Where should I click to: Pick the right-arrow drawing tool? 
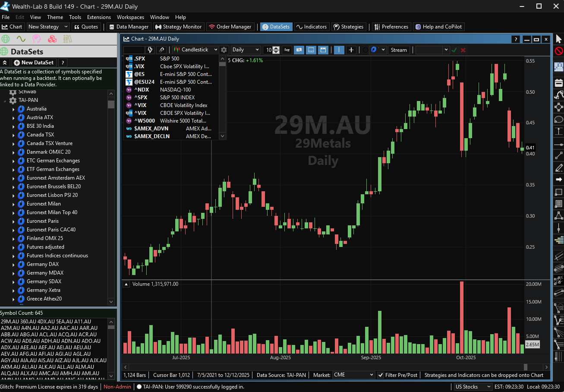(x=558, y=179)
